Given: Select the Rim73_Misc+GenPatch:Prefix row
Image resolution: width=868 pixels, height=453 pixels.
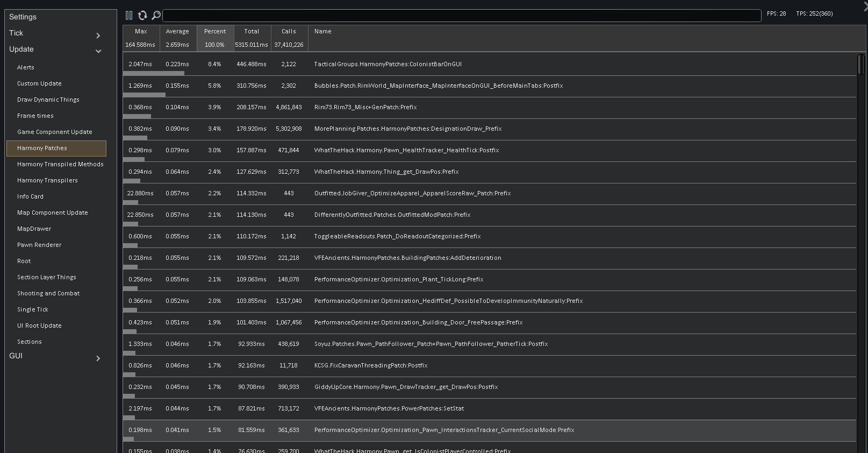Looking at the screenshot, I should click(490, 108).
